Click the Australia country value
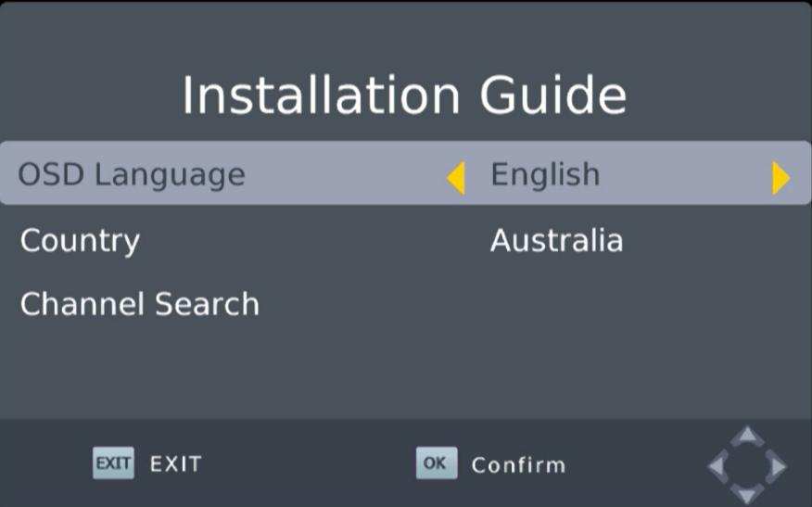812x507 pixels. 557,240
